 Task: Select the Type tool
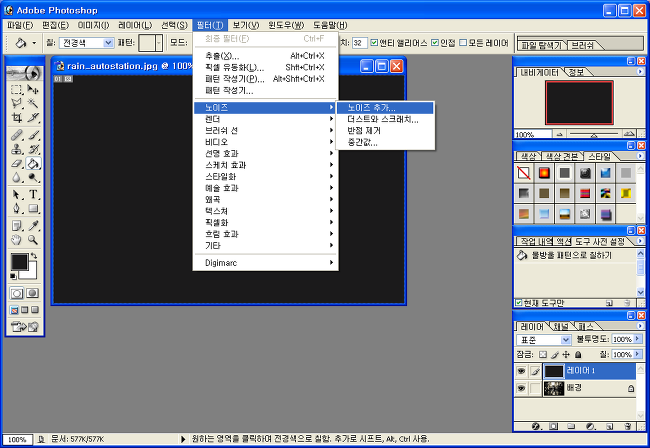pyautogui.click(x=33, y=194)
